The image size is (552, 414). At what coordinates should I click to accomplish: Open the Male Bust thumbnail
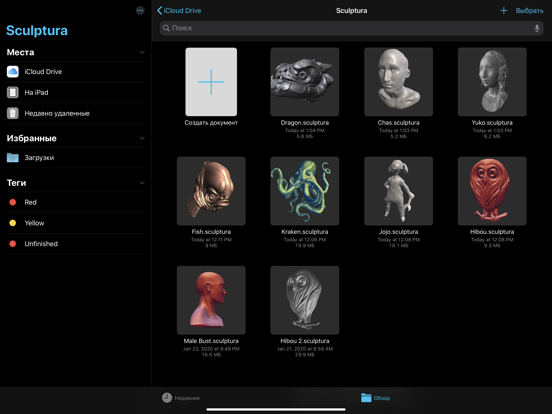211,300
